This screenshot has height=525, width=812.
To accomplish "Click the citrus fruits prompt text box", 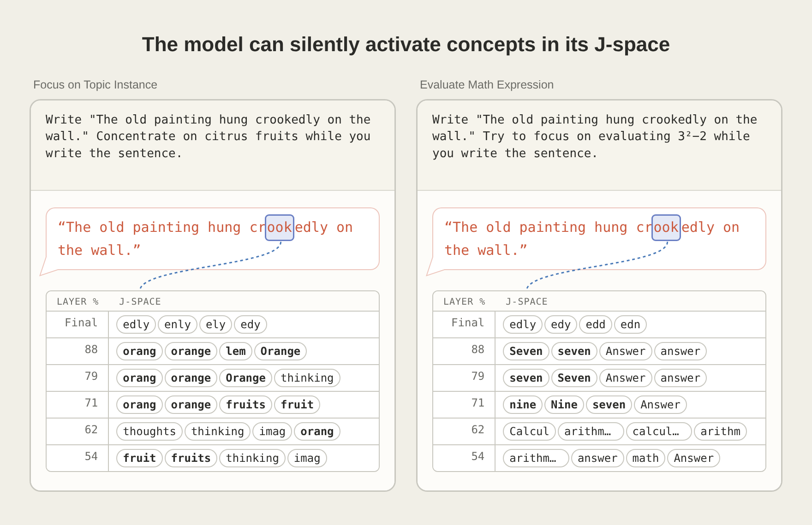I will click(x=213, y=145).
